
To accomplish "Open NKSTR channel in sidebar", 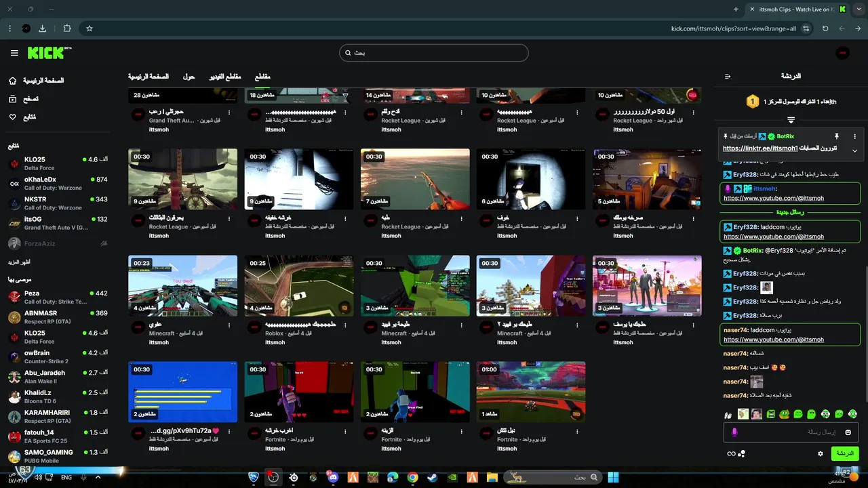I will [x=58, y=203].
